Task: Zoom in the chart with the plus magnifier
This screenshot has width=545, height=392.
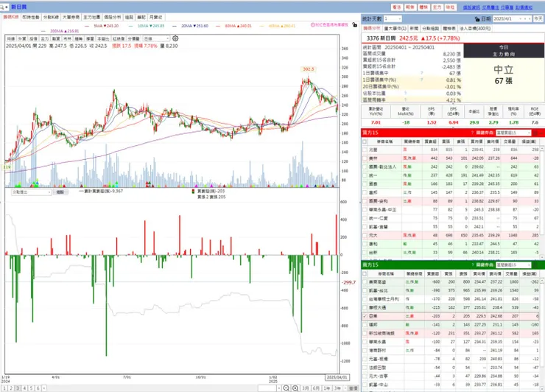Action: click(x=295, y=388)
